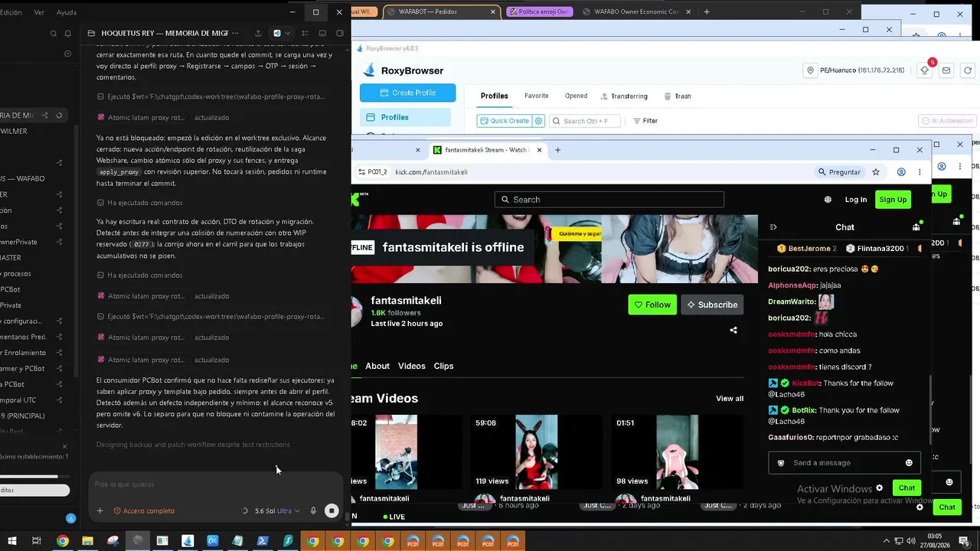Open notifications bell in Codex sidebar
980x551 pixels.
pos(67,34)
